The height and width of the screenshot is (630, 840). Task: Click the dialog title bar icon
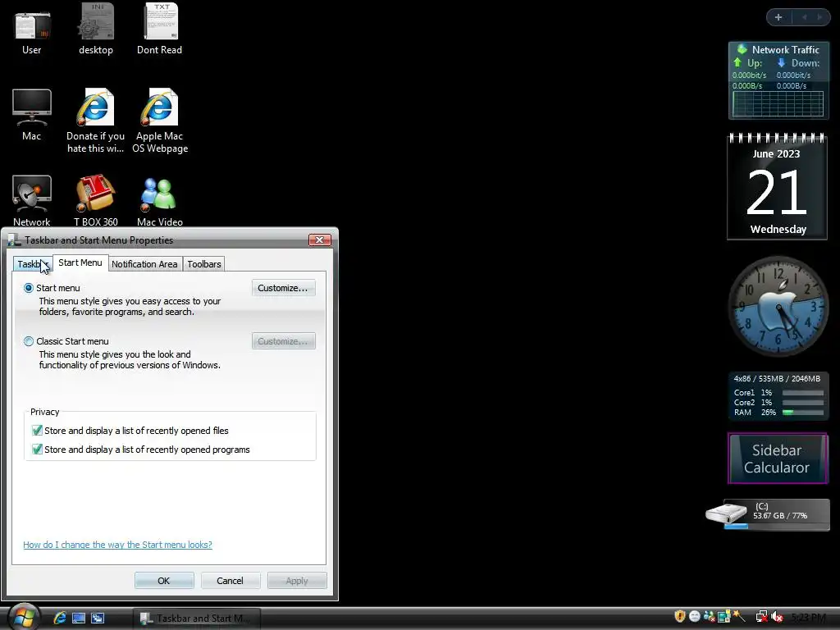[15, 240]
